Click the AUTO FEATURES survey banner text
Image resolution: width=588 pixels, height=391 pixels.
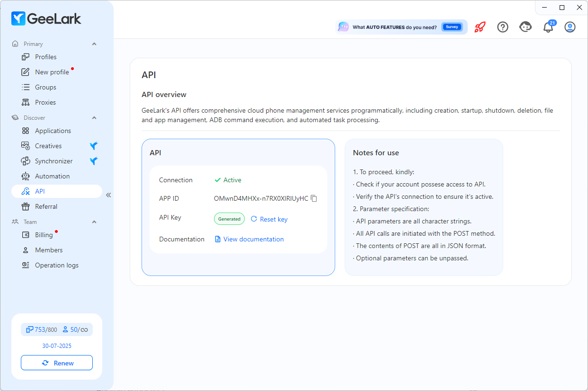[395, 27]
